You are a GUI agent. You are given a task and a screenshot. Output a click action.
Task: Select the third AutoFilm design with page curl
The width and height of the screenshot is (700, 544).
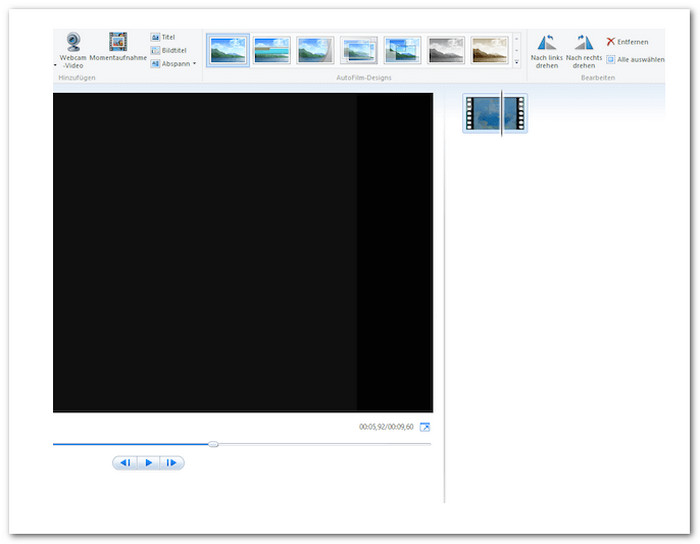(x=315, y=50)
